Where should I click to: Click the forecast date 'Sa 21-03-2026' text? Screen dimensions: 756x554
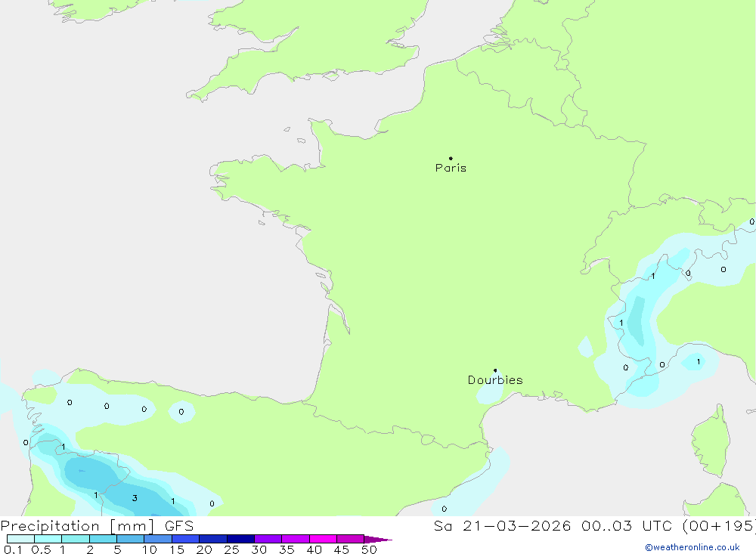(x=502, y=525)
